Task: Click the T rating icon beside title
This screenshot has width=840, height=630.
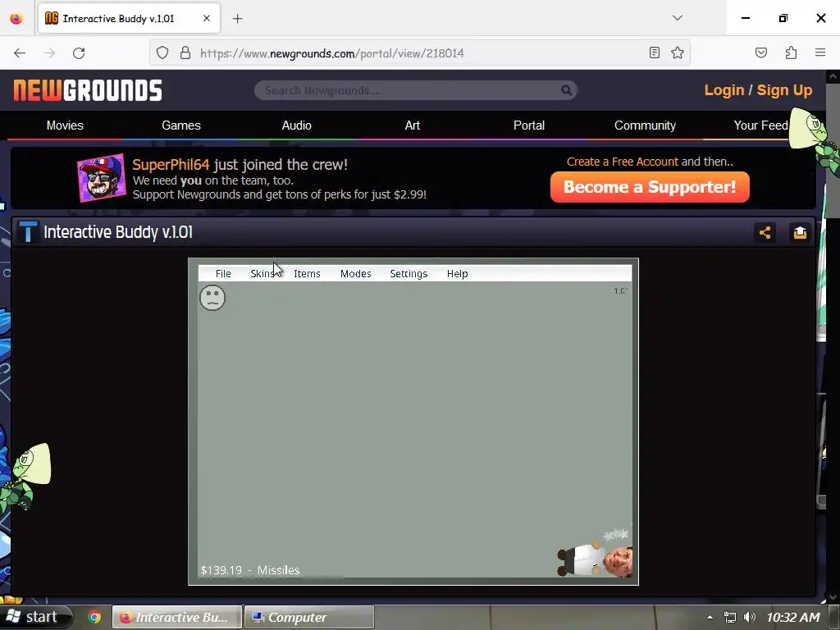Action: [28, 232]
